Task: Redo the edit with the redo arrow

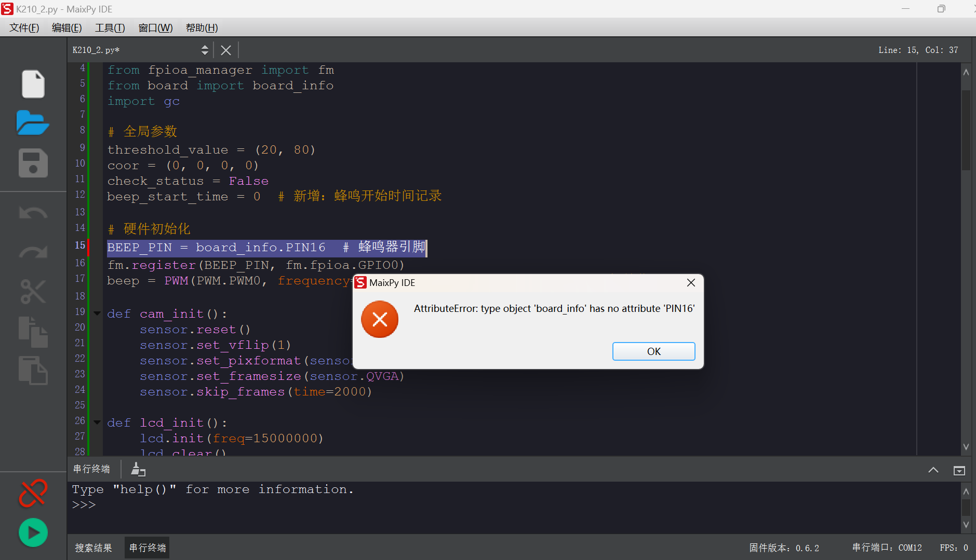Action: tap(33, 252)
